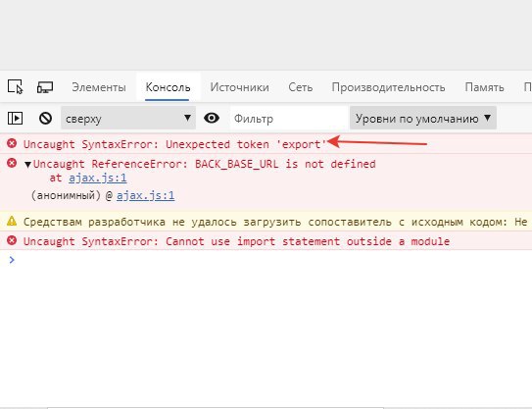This screenshot has height=409, width=532.
Task: Open ajax.js:1 link next to (анонимный)
Action: [146, 195]
